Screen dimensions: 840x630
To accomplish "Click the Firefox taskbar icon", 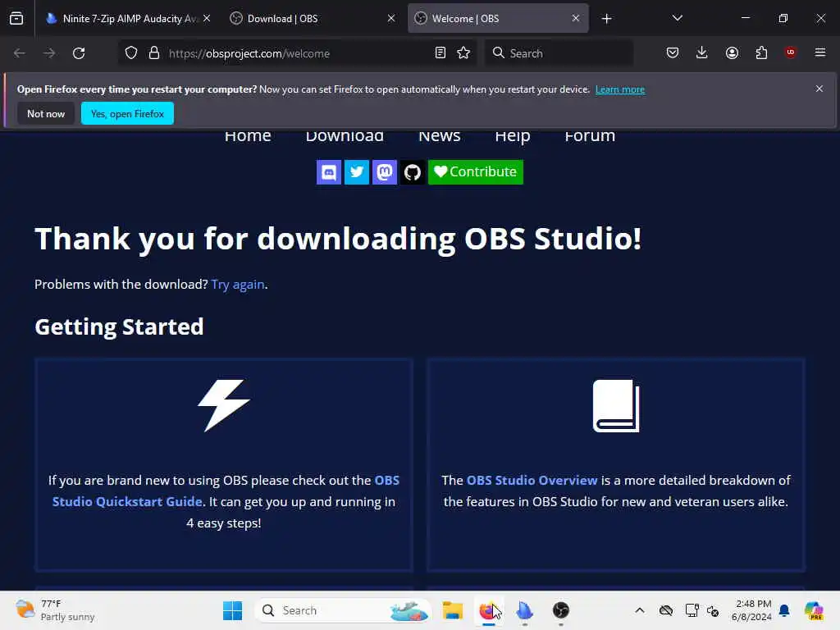I will [x=489, y=610].
